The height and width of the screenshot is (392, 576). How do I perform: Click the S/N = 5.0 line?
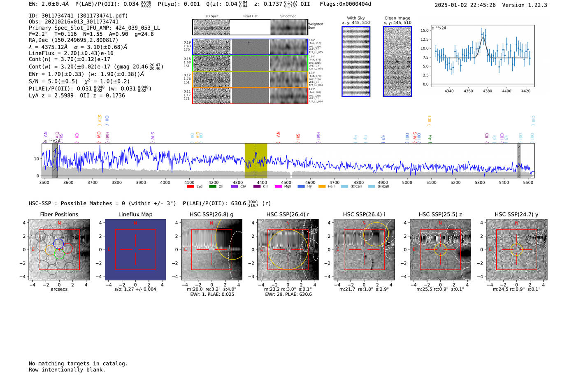pyautogui.click(x=79, y=81)
